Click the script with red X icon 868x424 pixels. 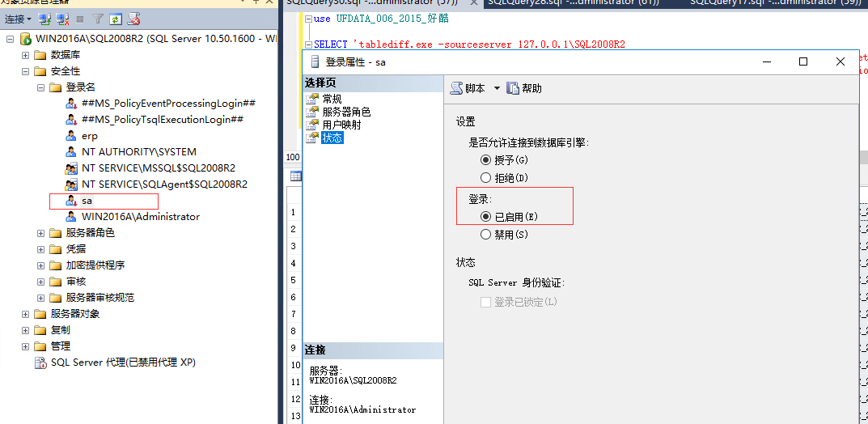click(133, 19)
